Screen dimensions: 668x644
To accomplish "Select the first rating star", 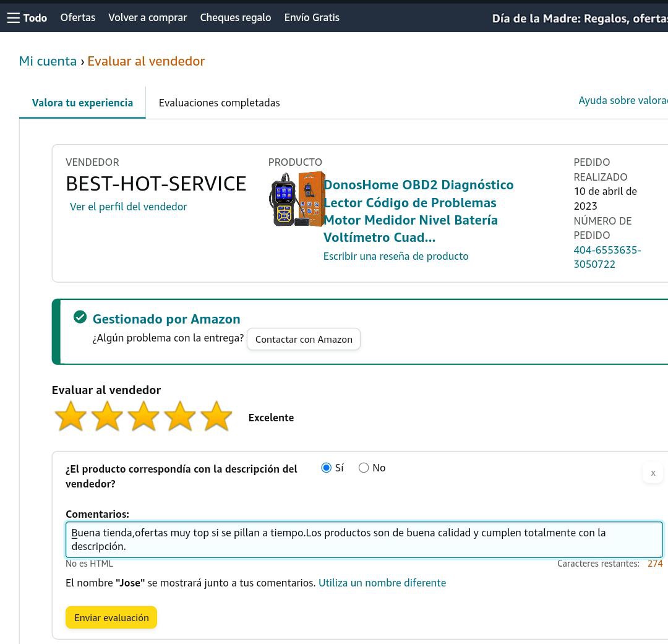I will click(x=71, y=416).
